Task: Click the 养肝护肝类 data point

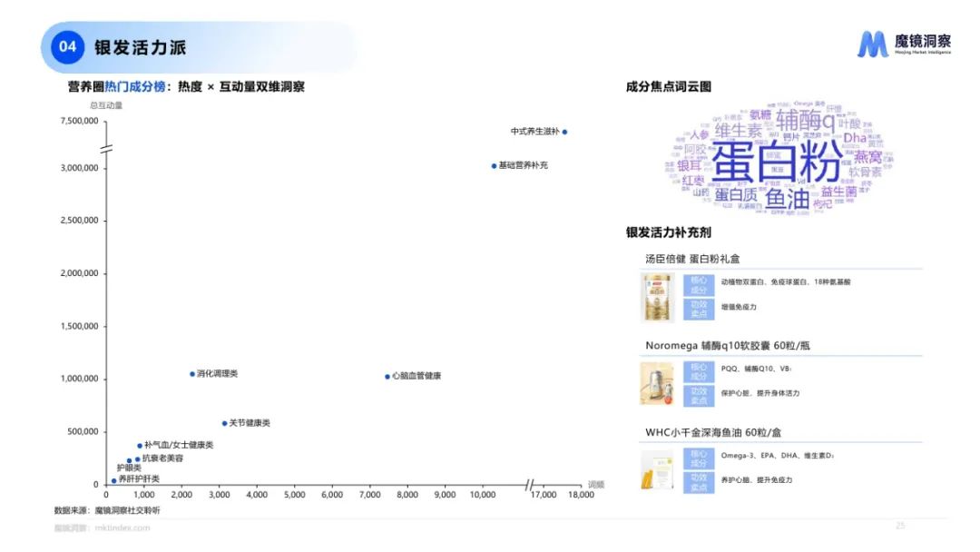Action: tap(113, 481)
